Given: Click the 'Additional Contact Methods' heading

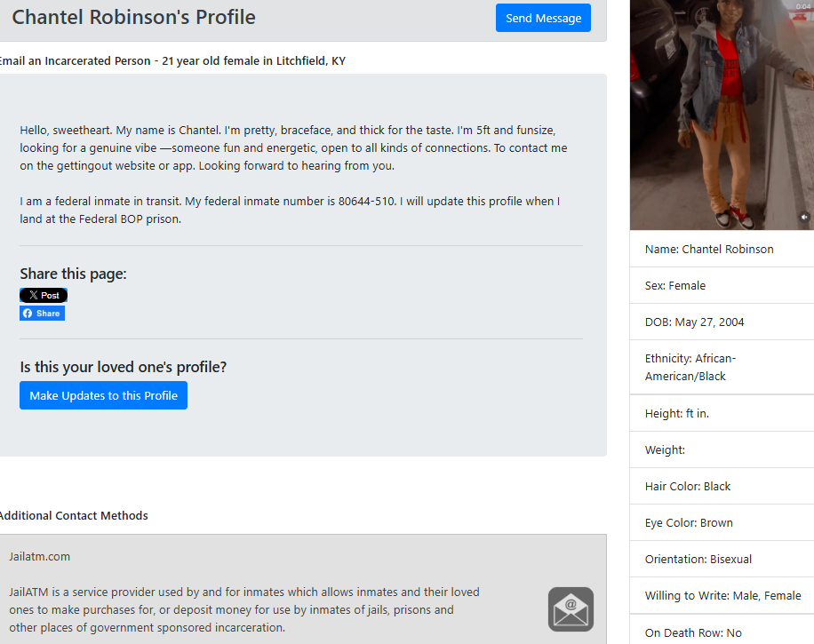Looking at the screenshot, I should [x=73, y=515].
